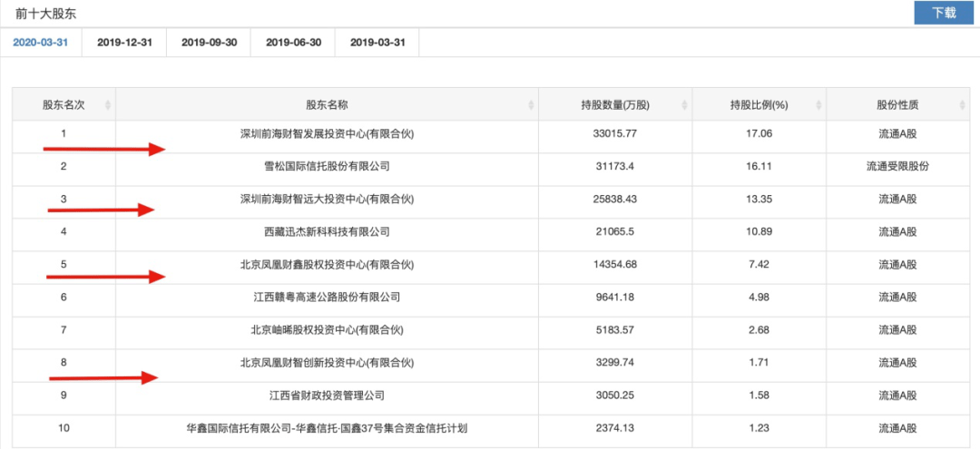Click share count 21065.5
The image size is (980, 449).
[x=614, y=231]
